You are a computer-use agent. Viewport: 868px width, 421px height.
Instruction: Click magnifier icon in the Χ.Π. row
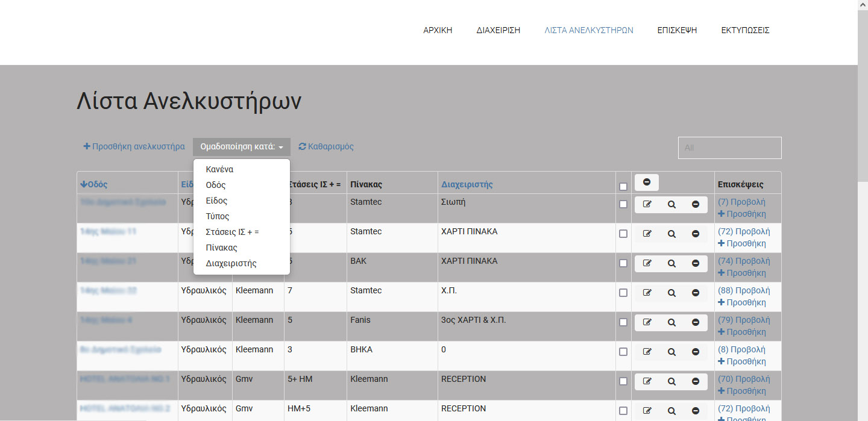pos(671,293)
